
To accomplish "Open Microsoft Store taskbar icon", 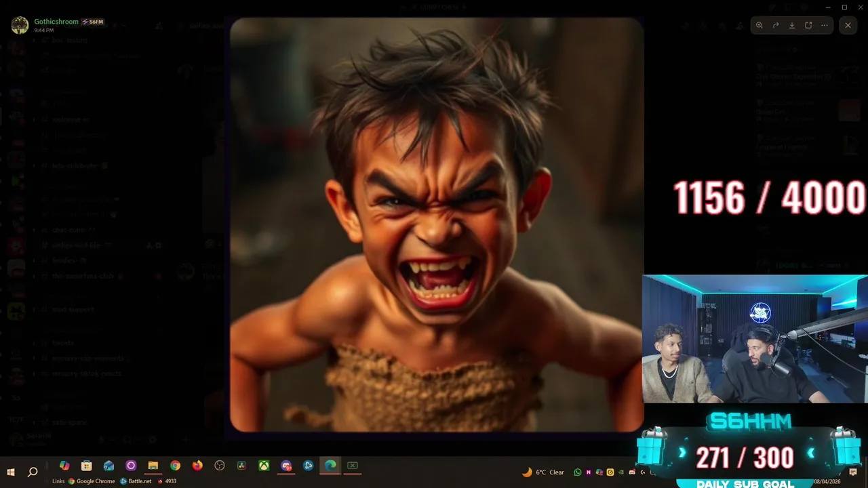I will click(x=86, y=466).
